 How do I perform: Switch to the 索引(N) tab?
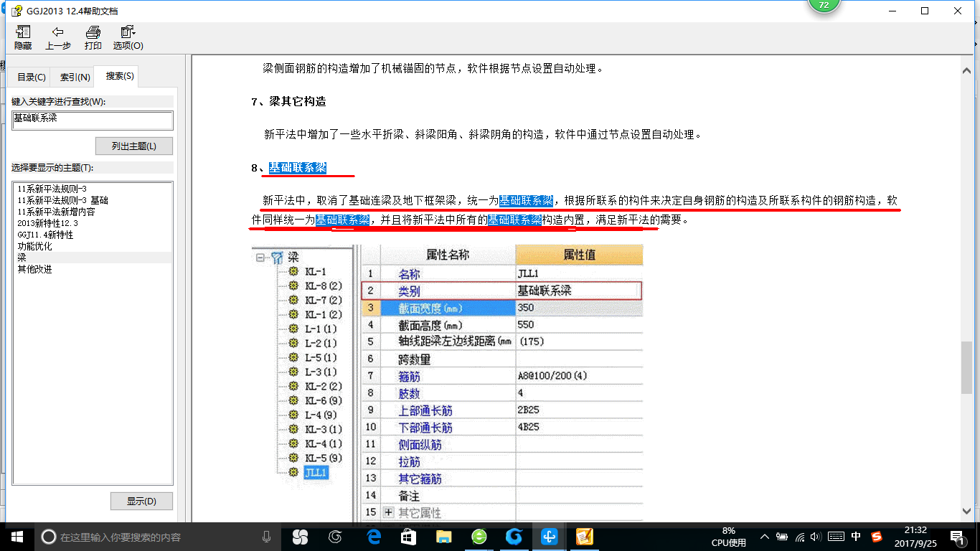(x=75, y=77)
